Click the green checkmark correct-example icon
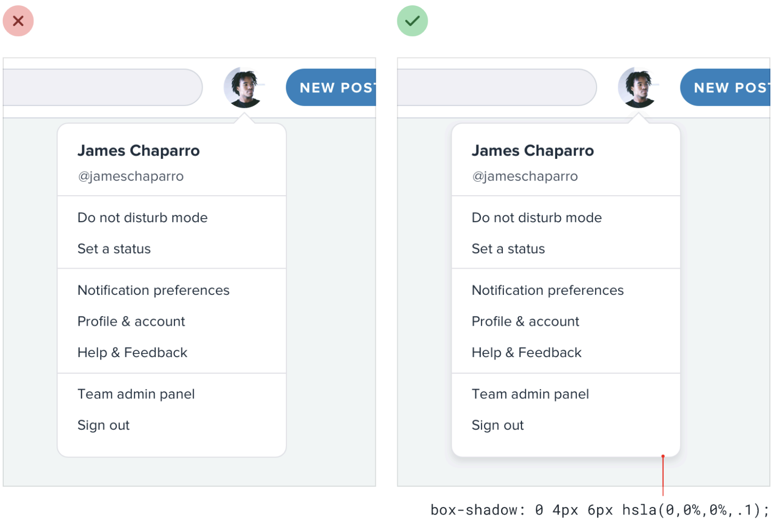Screen dimensions: 772x532 tap(412, 21)
